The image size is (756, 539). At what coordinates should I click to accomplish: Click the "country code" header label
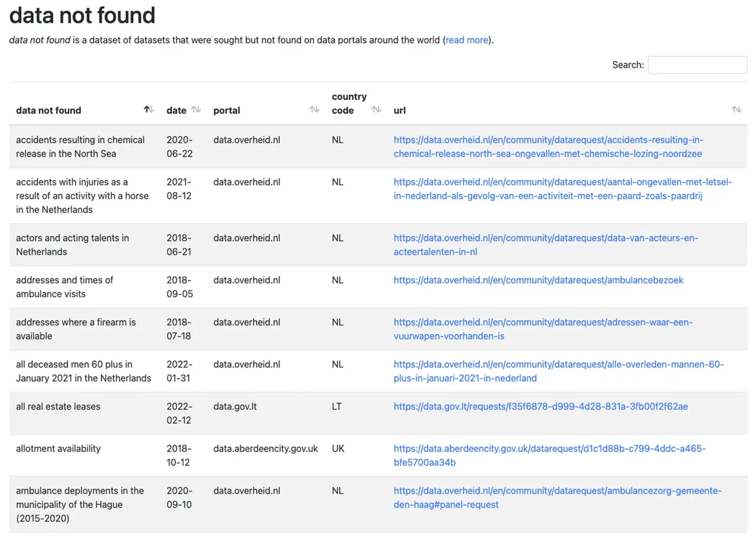coord(348,103)
